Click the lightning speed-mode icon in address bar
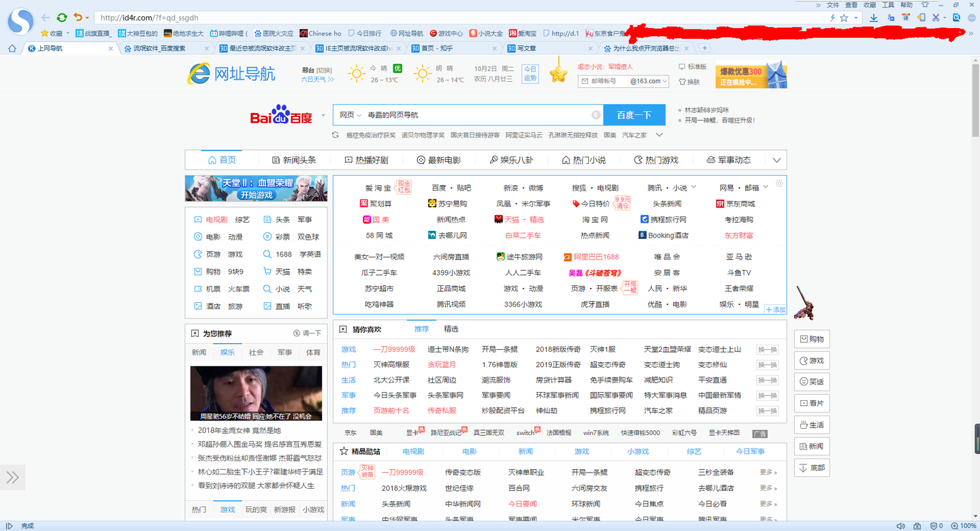980x531 pixels. pos(832,18)
